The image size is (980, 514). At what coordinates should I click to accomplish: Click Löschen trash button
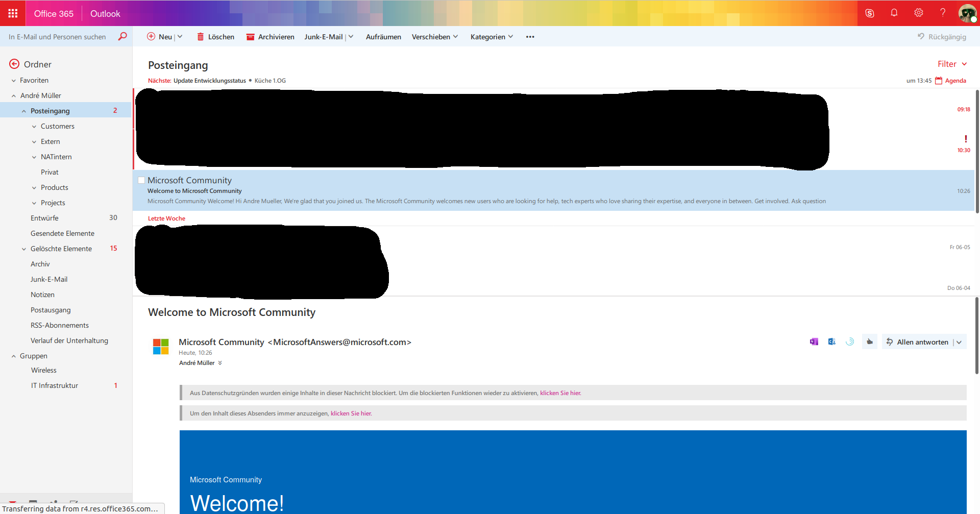[x=216, y=37]
